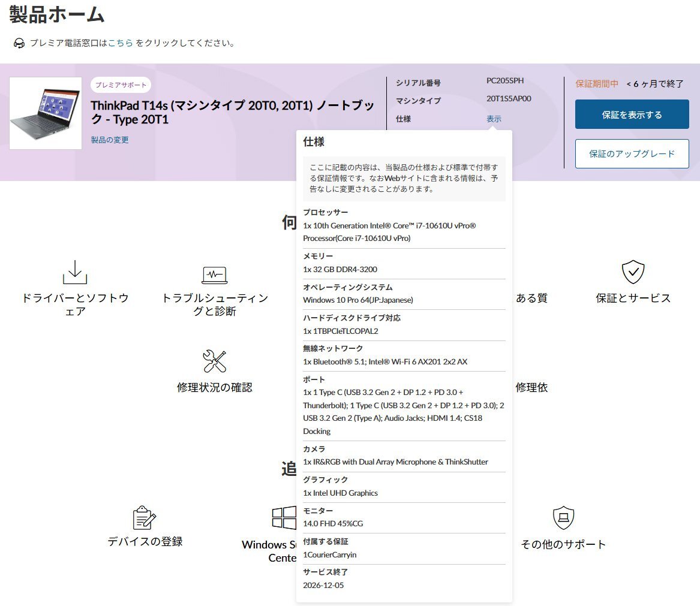This screenshot has height=606, width=700.
Task: Click 1CourierCarryin warranty value
Action: tap(329, 554)
